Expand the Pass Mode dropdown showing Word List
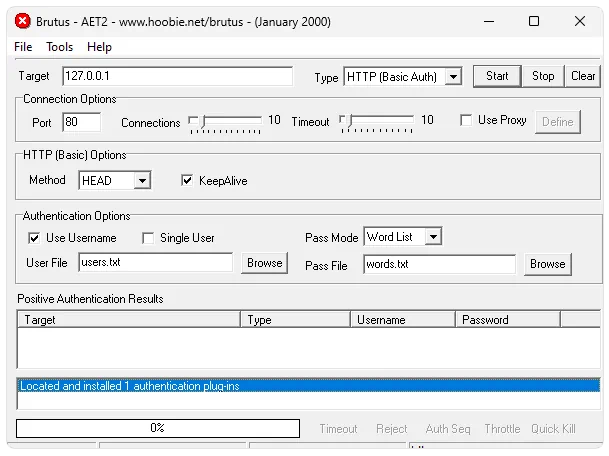The width and height of the screenshot is (609, 456). coord(433,237)
